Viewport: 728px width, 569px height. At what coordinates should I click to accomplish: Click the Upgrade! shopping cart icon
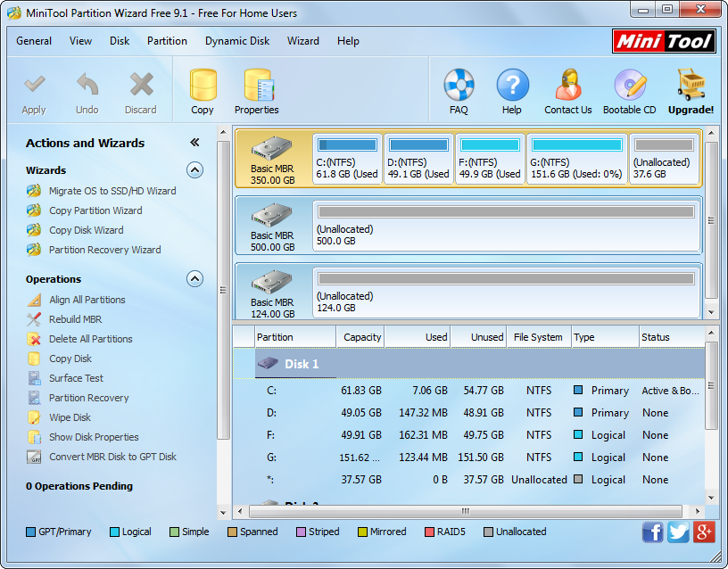(691, 85)
